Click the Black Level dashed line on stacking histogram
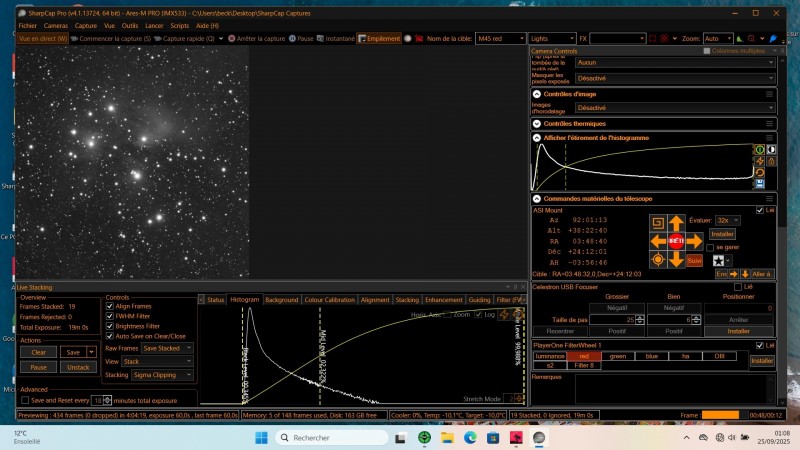The height and width of the screenshot is (450, 800). point(243,356)
